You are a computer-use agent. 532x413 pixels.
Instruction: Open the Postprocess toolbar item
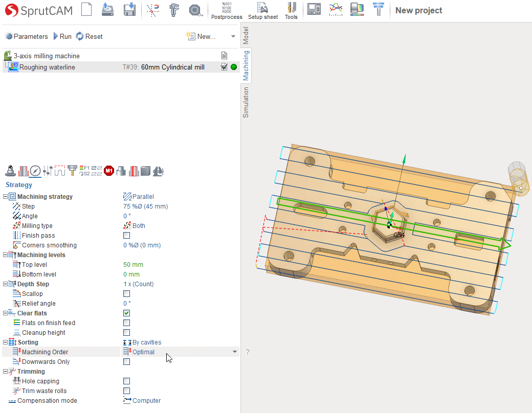(227, 11)
